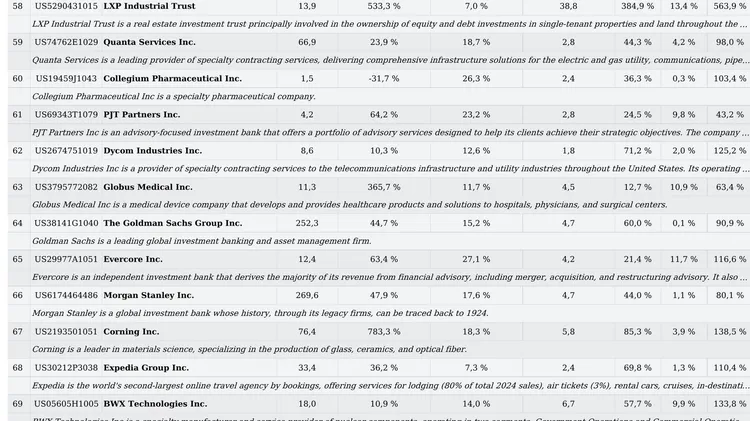750x421 pixels.
Task: Click the ISIN code US74762E1029
Action: (66, 42)
